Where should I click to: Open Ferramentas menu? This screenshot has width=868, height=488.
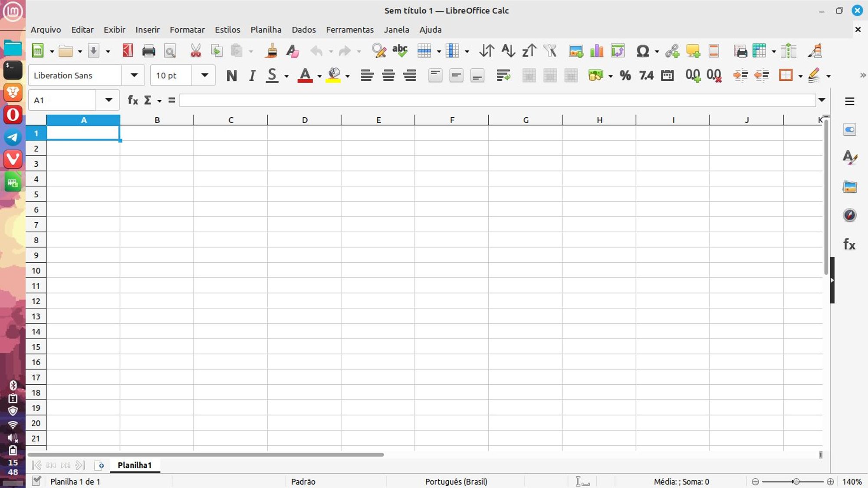[350, 29]
